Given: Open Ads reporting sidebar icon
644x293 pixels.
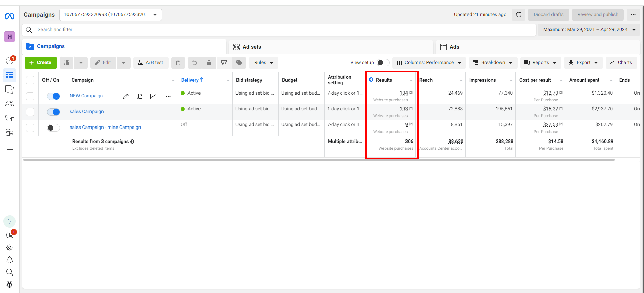Looking at the screenshot, I should point(10,89).
